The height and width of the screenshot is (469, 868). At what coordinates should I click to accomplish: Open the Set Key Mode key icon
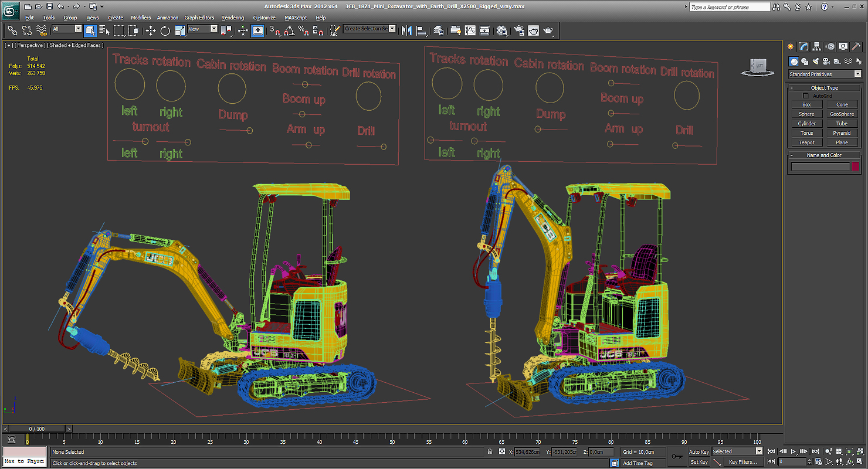point(677,456)
